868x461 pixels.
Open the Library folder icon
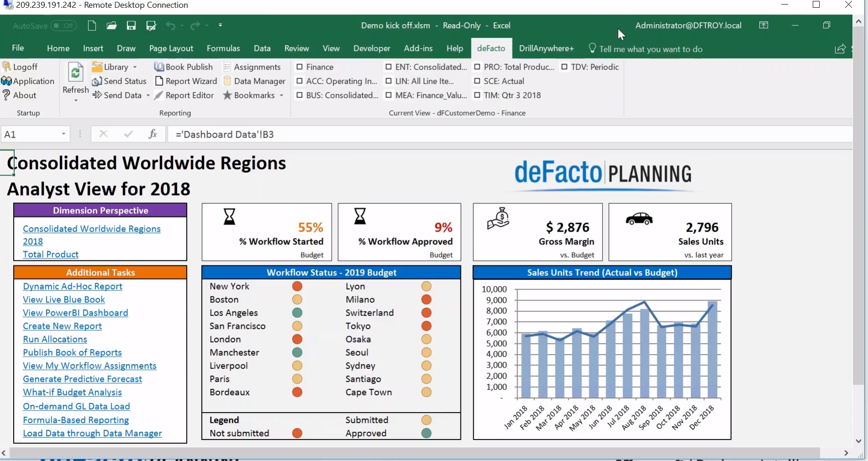97,67
